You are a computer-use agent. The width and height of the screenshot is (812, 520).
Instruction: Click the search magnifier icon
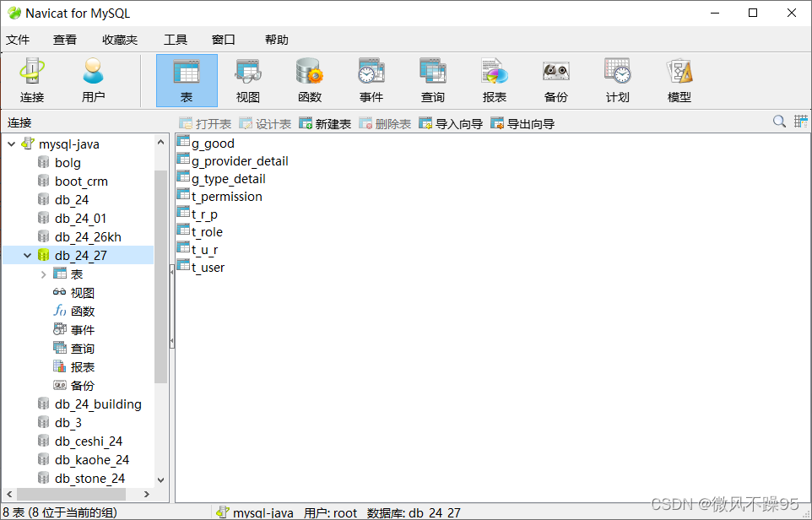point(778,122)
